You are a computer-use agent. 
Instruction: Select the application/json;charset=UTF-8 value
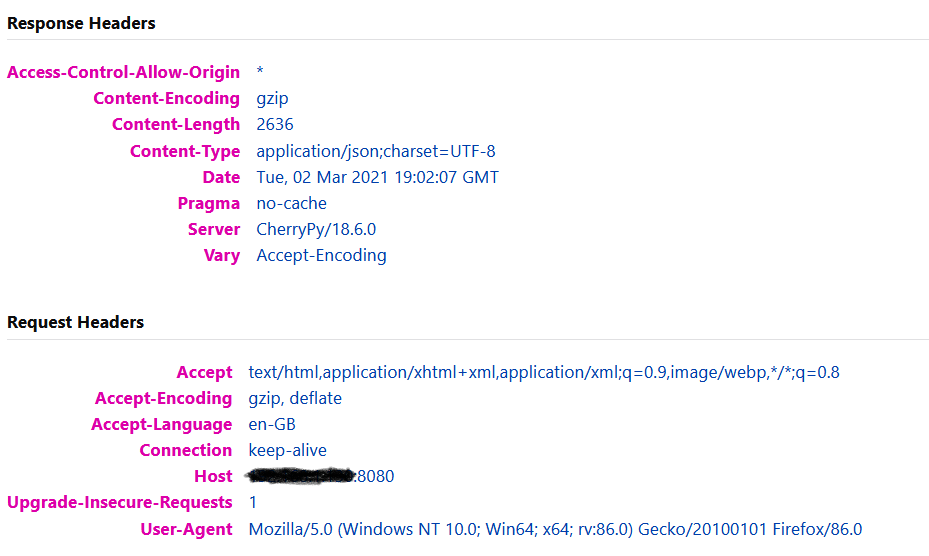376,151
